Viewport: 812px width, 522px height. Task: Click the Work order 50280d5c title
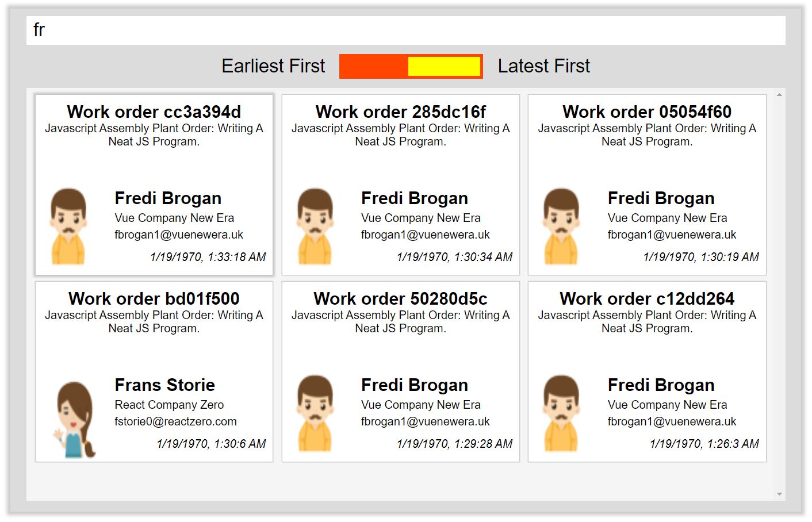point(400,298)
